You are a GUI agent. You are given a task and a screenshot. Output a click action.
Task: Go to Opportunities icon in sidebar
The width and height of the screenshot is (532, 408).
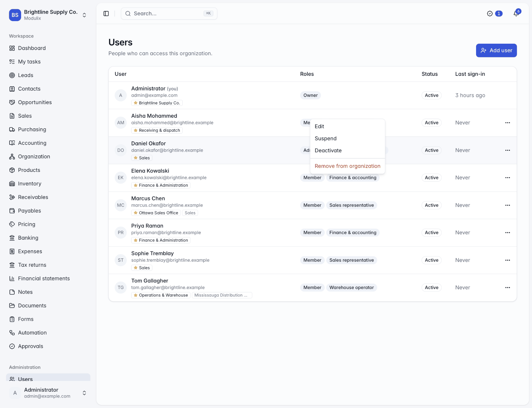[12, 102]
